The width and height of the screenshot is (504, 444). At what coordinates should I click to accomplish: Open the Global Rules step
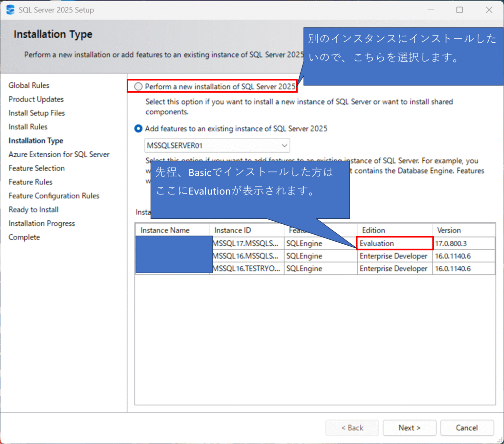pyautogui.click(x=29, y=85)
